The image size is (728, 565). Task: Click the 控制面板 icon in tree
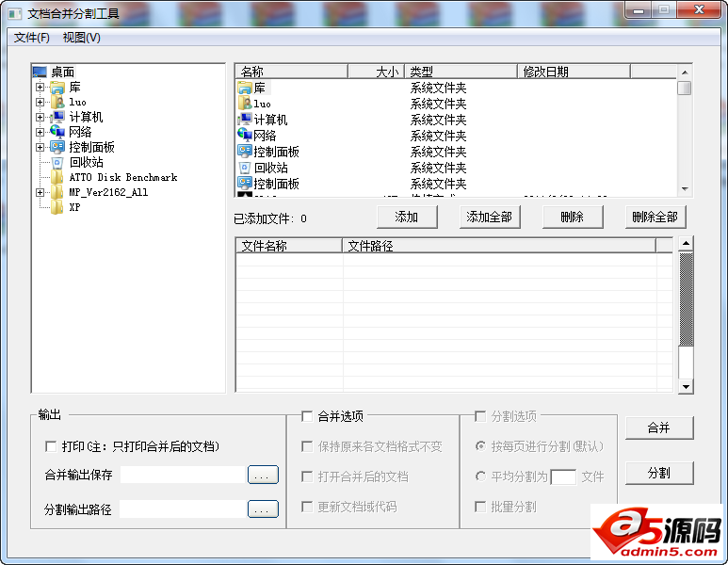[x=57, y=147]
